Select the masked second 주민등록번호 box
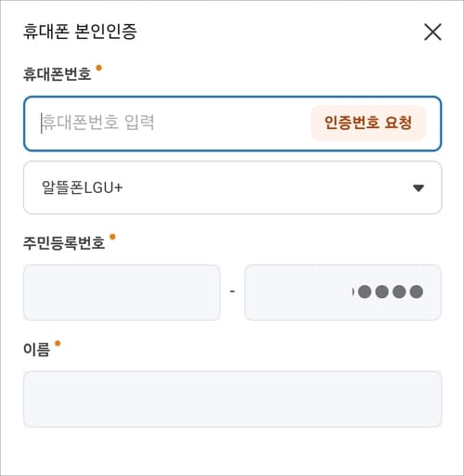This screenshot has width=464, height=476. pyautogui.click(x=342, y=292)
